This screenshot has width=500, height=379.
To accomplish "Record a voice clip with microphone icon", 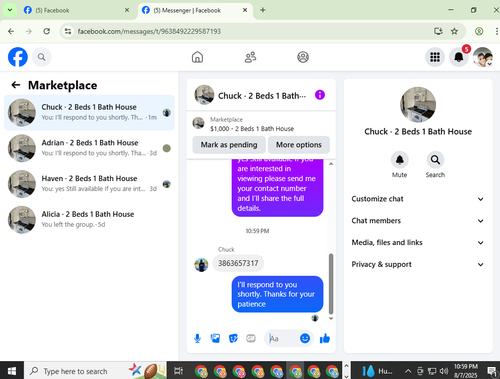I will 197,339.
